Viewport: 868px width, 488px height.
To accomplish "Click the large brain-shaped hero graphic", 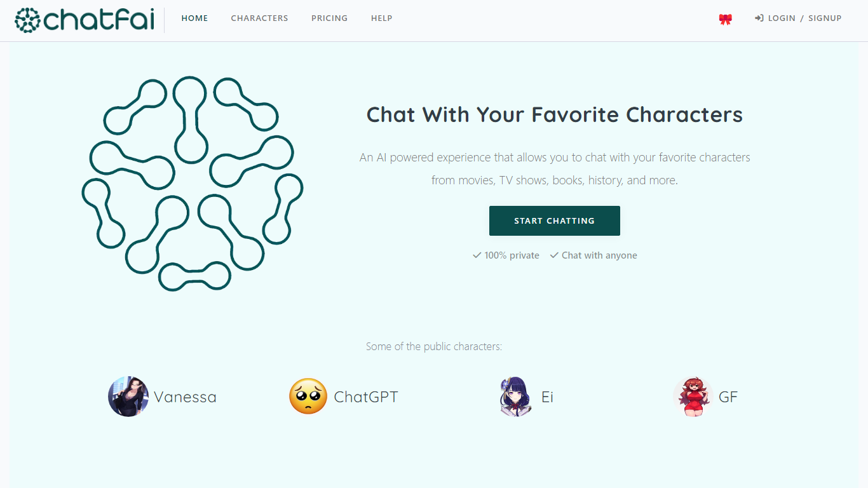I will (193, 184).
